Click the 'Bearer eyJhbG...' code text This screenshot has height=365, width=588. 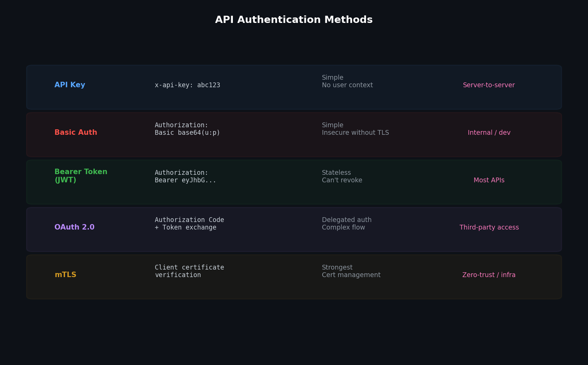(x=185, y=180)
